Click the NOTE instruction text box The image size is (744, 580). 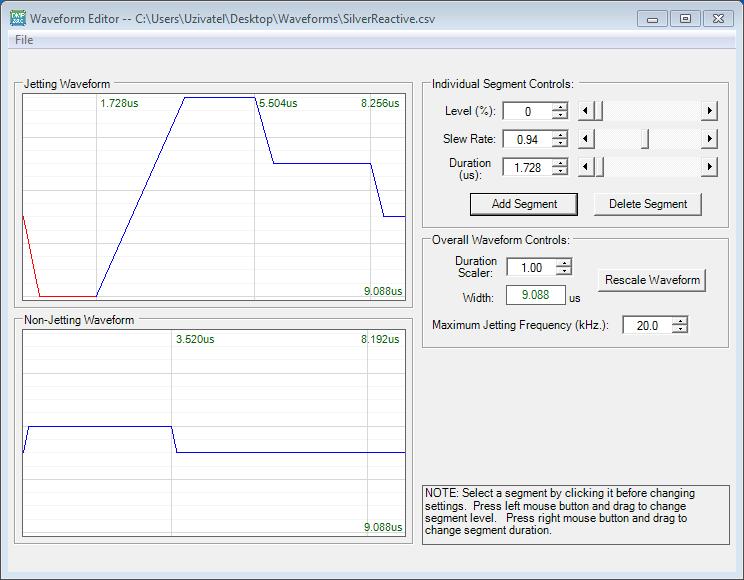coord(576,515)
